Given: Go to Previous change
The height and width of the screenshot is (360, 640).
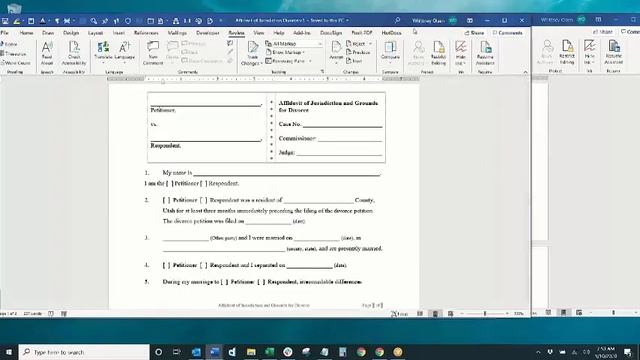Looking at the screenshot, I should [358, 52].
